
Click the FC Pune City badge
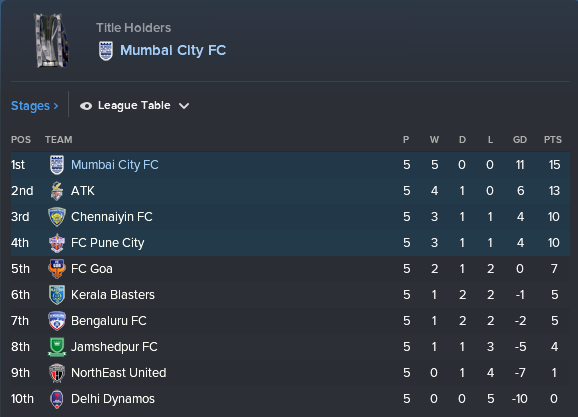coord(57,243)
